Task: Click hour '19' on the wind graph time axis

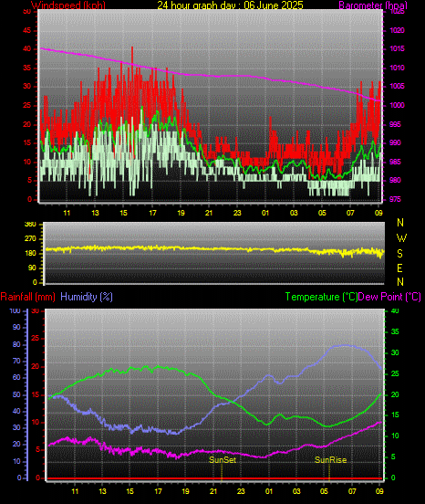Action: 181,213
